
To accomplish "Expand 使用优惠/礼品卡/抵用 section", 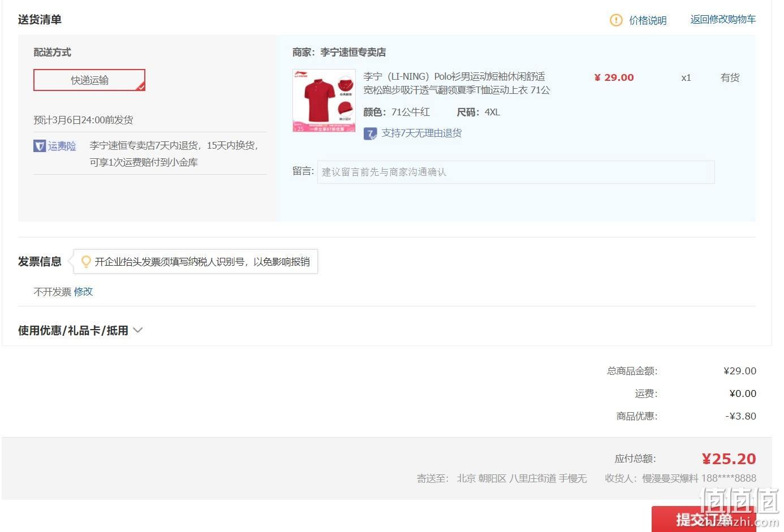I will coord(80,331).
